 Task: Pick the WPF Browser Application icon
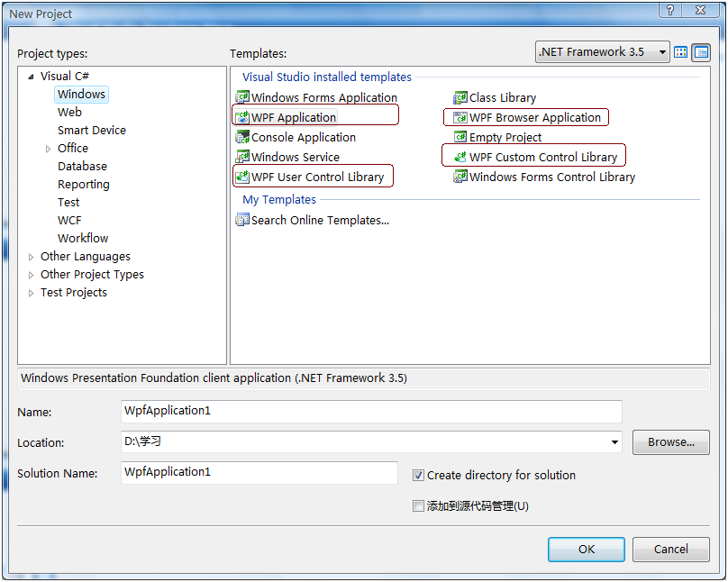tap(460, 117)
